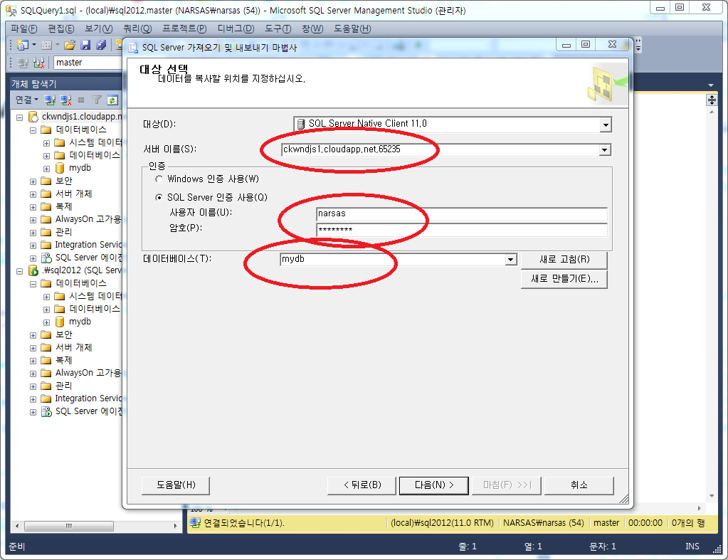
Task: Select Integration Services under .\sql2012 server
Action: (88, 398)
